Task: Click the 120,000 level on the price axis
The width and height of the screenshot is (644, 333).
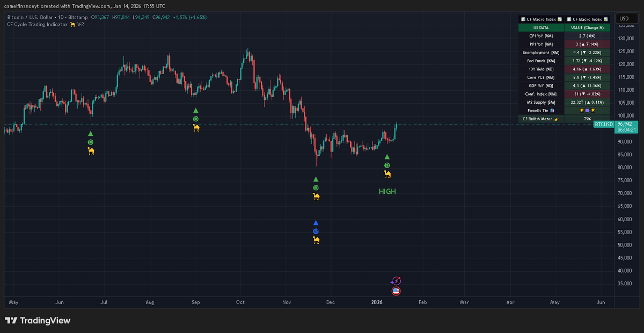Action: [x=627, y=64]
